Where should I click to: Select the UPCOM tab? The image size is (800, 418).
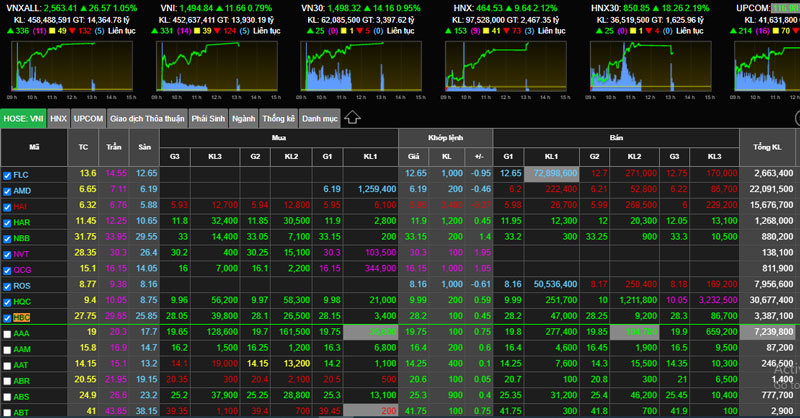89,118
